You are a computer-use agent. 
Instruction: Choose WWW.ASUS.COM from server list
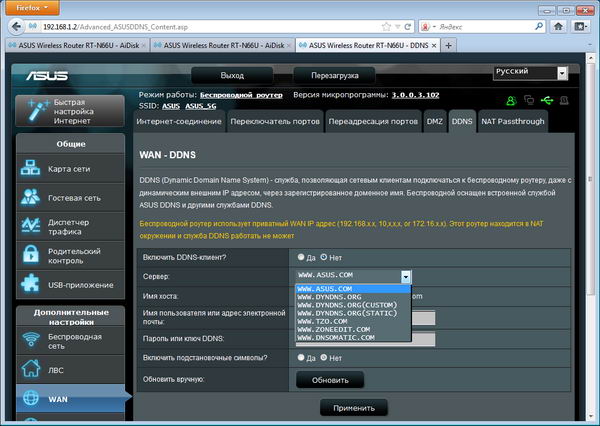[353, 289]
